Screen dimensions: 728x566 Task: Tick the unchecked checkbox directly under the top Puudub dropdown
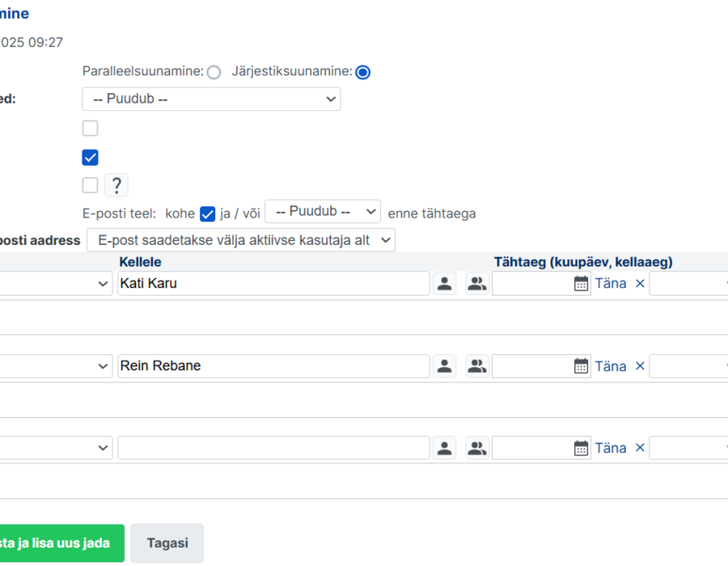pyautogui.click(x=90, y=128)
